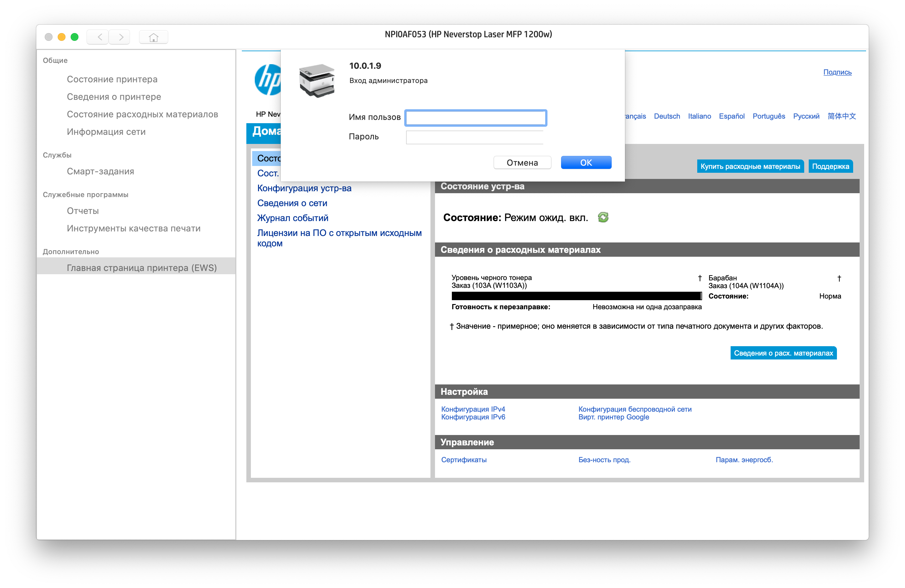This screenshot has width=905, height=588.
Task: Click the back navigation arrow
Action: pyautogui.click(x=98, y=37)
